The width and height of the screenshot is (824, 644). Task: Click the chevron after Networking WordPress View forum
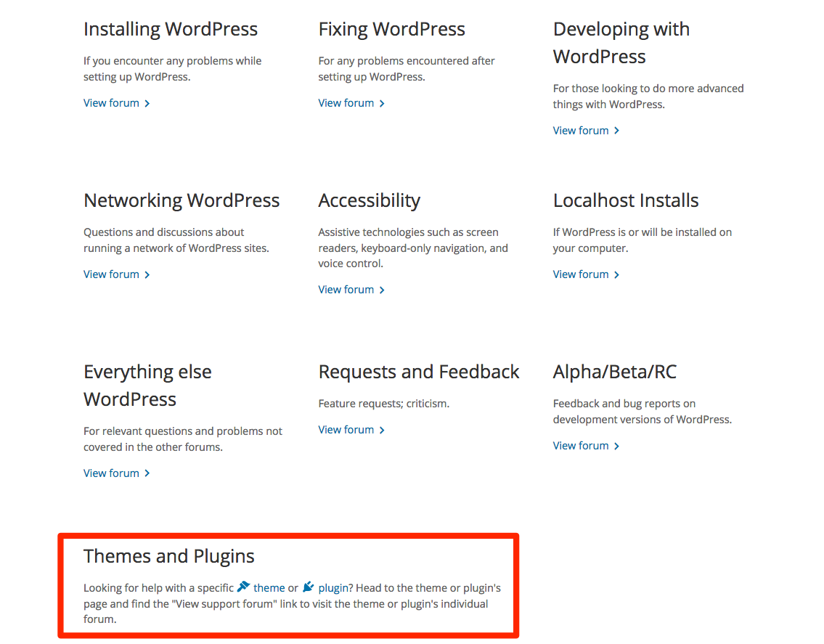pos(147,275)
